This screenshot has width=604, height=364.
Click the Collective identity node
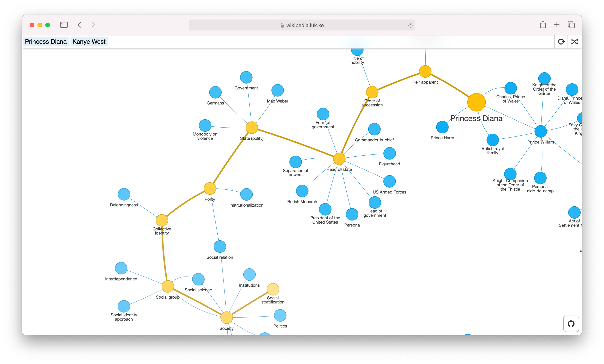tap(162, 220)
